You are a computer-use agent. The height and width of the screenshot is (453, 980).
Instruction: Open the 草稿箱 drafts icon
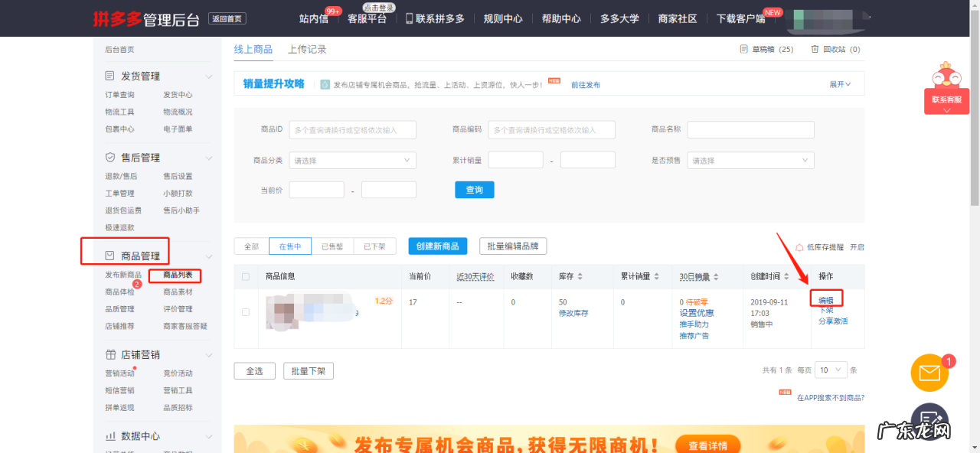[742, 48]
